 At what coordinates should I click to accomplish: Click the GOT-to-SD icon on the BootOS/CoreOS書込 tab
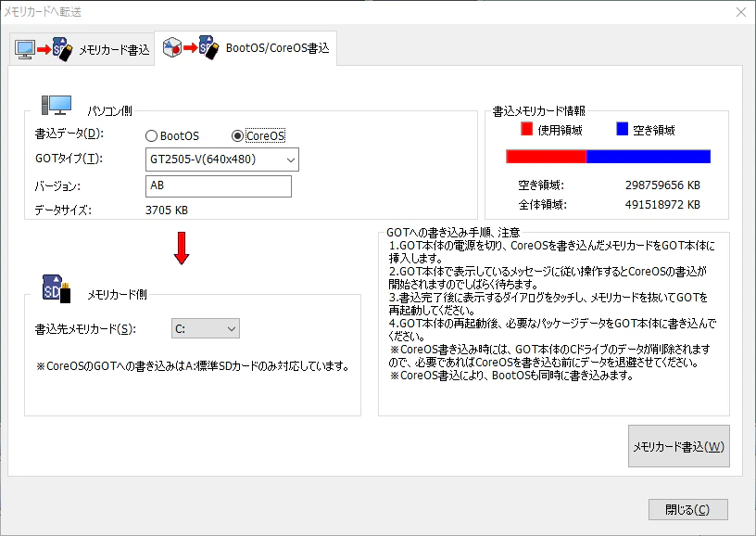(x=191, y=47)
